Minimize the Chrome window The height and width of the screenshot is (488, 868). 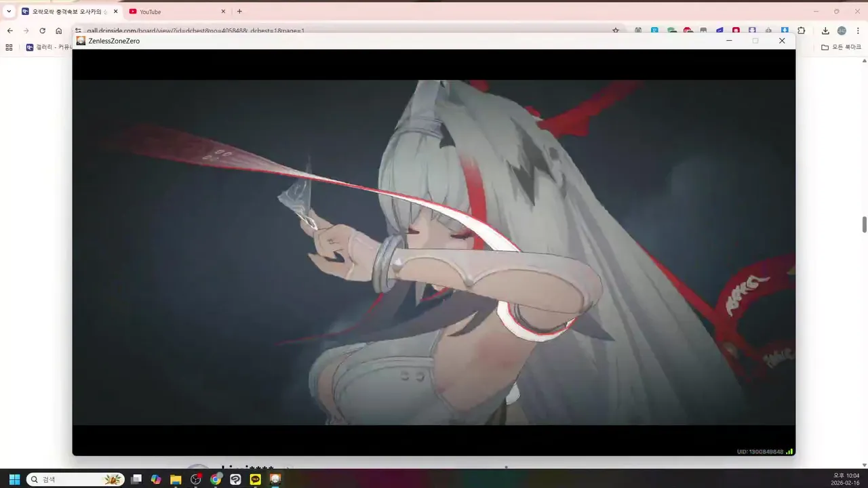[x=816, y=12]
